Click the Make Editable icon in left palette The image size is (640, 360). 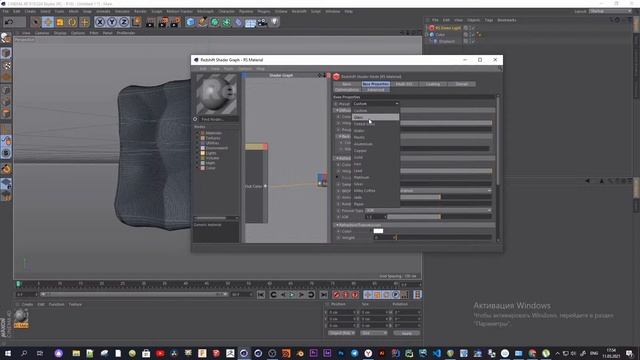point(6,39)
